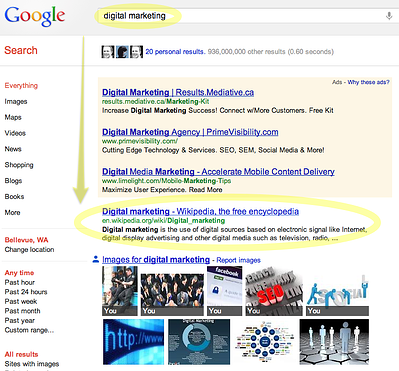Open the Wikipedia Digital marketing result
399x371 pixels.
(x=200, y=211)
